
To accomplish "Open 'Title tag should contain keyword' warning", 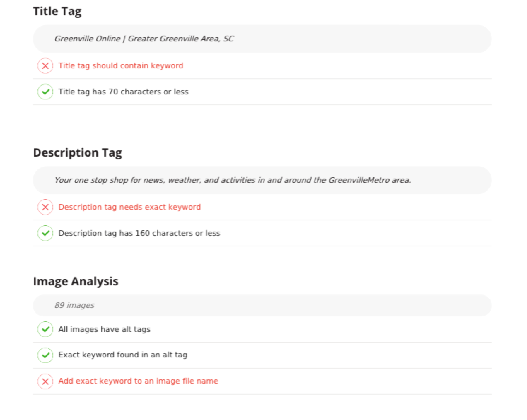I will [121, 66].
